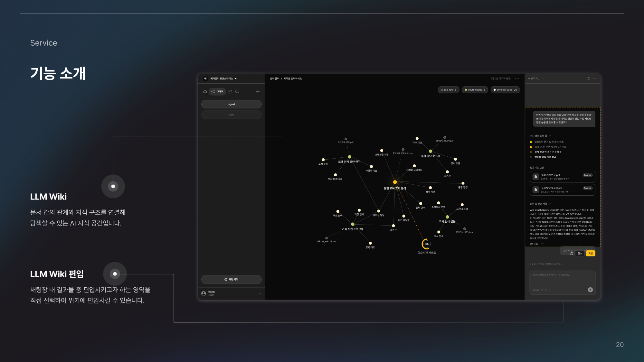Open the 메타몽의 워크스페이스 workspace dropdown
644x362 pixels.
point(223,79)
